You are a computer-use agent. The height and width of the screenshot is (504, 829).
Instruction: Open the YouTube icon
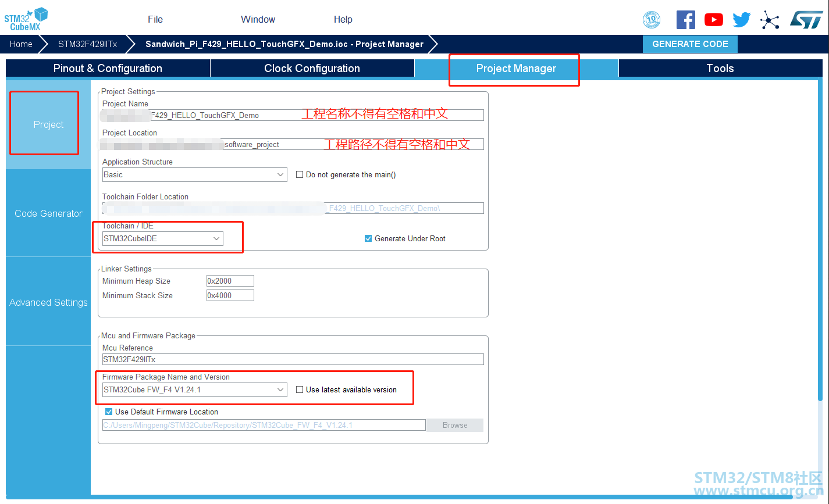[x=714, y=20]
